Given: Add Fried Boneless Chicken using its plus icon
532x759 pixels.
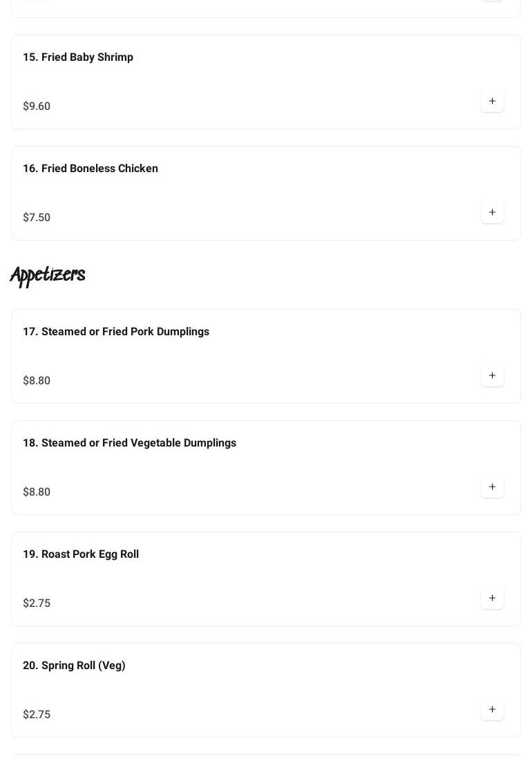Looking at the screenshot, I should point(492,213).
